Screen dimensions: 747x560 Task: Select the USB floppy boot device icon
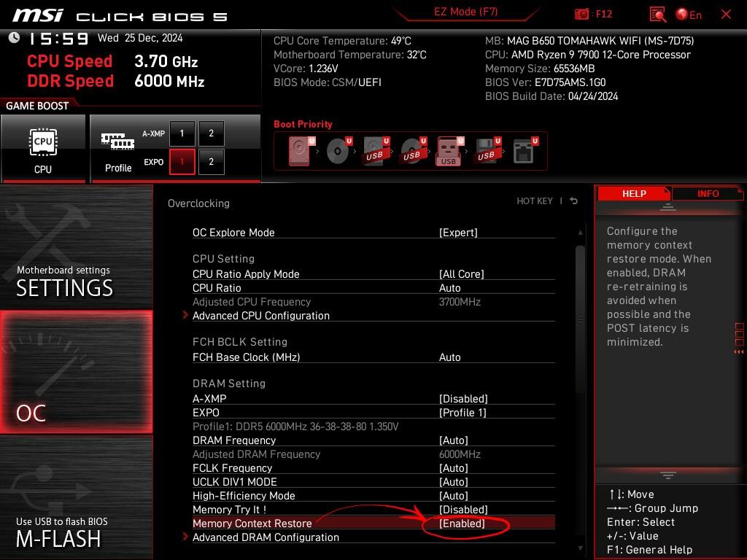pos(488,151)
